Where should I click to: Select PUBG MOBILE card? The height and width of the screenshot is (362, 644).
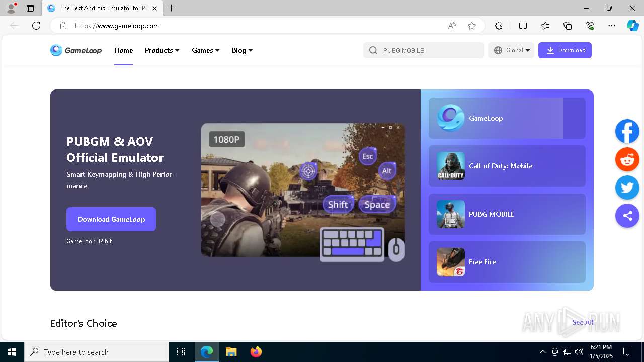click(x=507, y=214)
